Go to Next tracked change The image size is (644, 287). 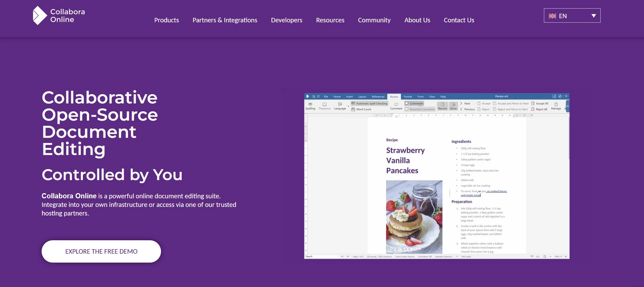click(x=465, y=103)
